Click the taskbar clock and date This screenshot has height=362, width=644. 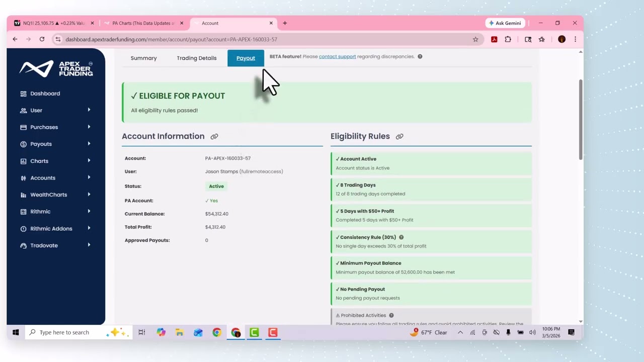[x=551, y=332]
